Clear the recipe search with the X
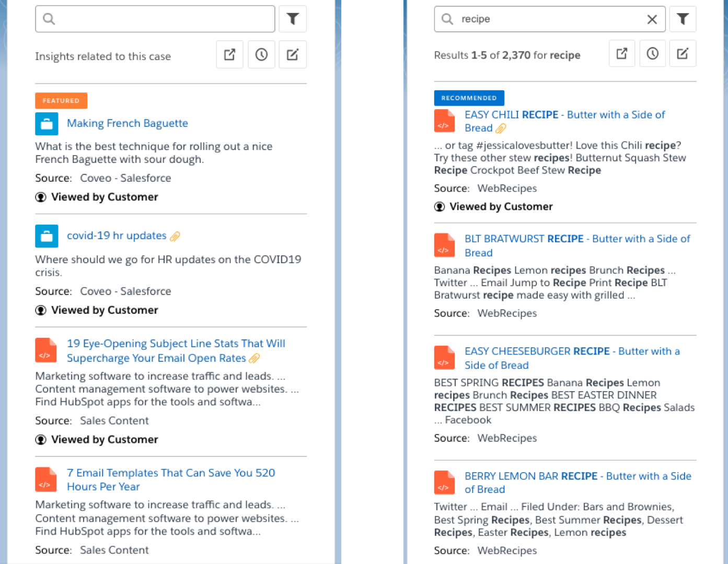The width and height of the screenshot is (728, 564). pos(652,19)
